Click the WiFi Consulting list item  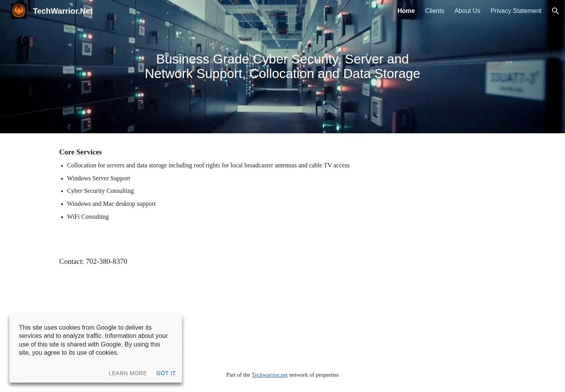coord(88,217)
